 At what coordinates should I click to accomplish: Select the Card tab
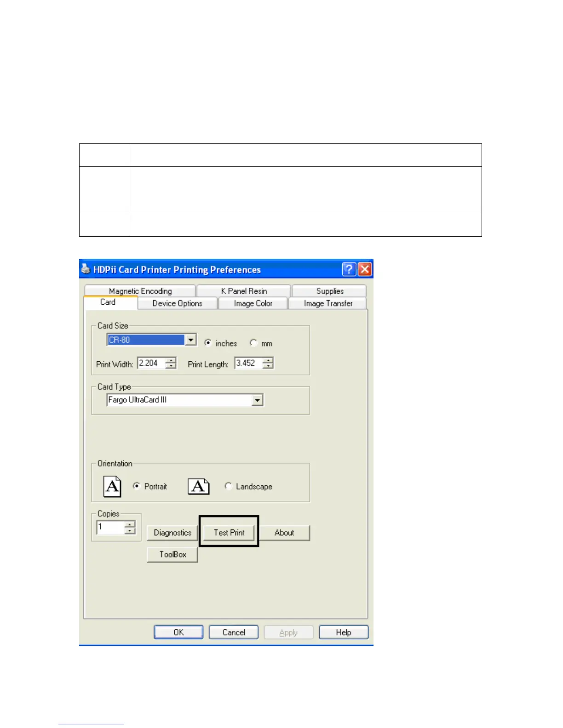click(x=110, y=302)
